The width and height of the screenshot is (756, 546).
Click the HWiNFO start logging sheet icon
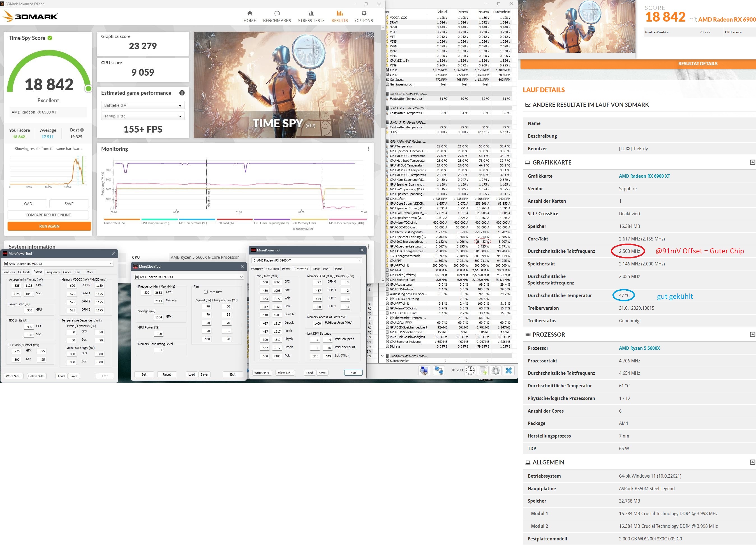[x=483, y=370]
